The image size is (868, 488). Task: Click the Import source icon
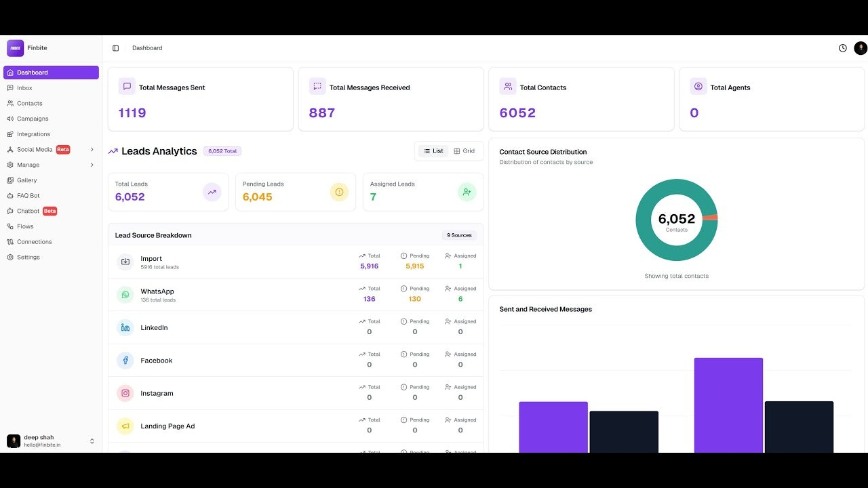point(125,262)
